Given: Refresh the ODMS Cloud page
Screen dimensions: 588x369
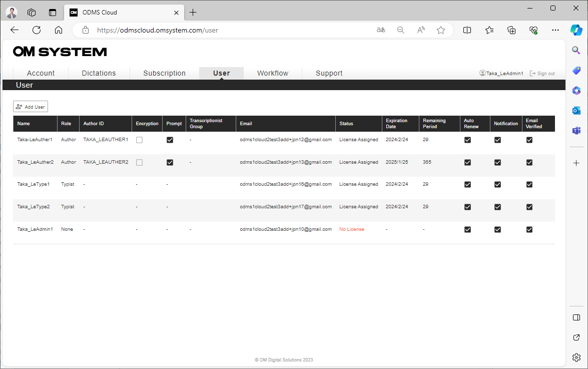Looking at the screenshot, I should click(36, 30).
